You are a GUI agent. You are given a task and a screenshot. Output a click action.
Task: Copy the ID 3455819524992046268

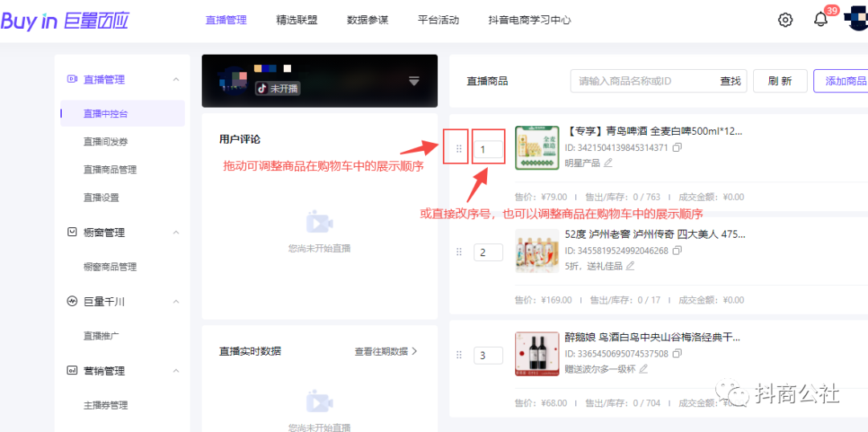(677, 251)
